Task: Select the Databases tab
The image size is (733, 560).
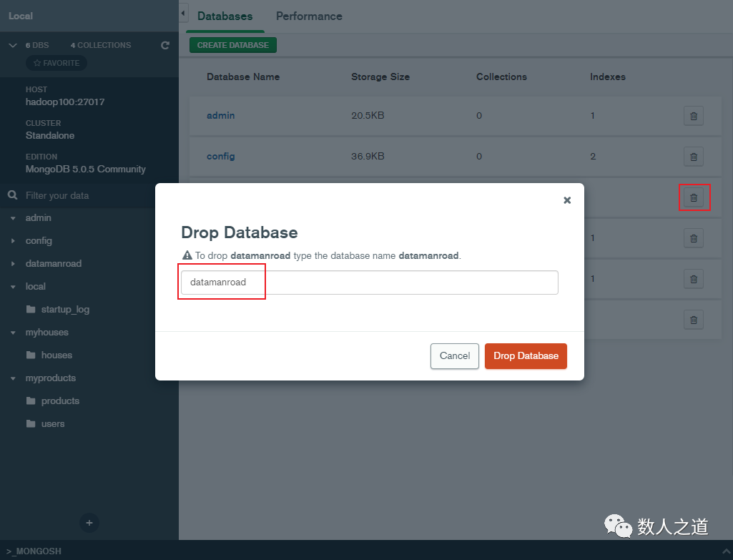Action: coord(225,16)
